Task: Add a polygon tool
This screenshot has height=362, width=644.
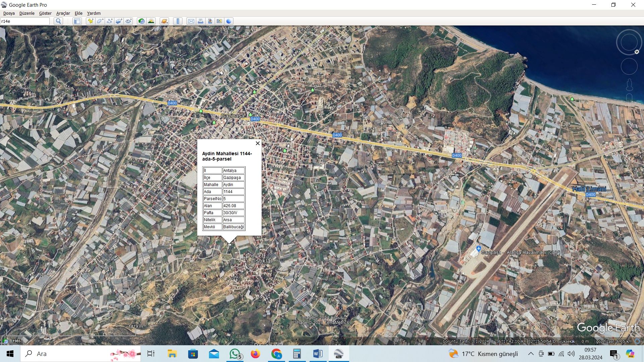Action: click(x=100, y=21)
